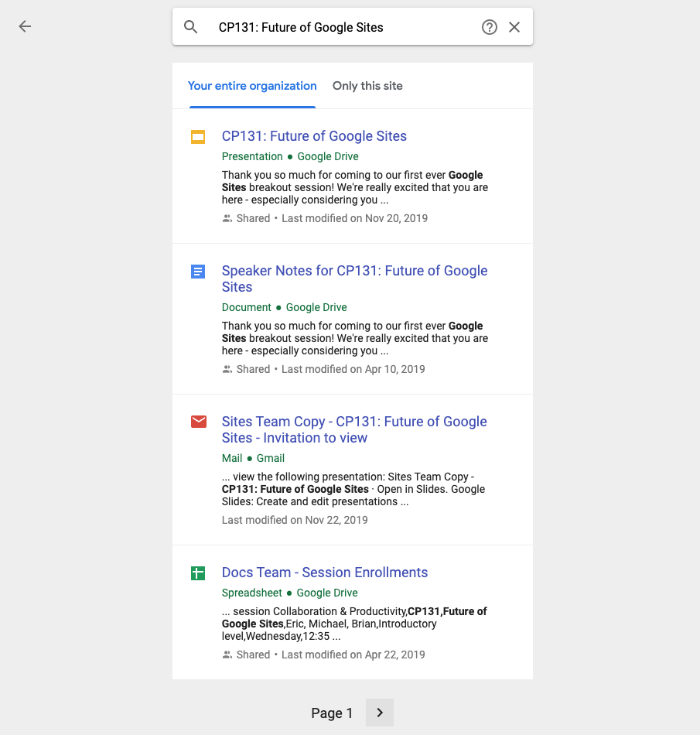Viewport: 700px width, 735px height.
Task: Click the magnifying glass search icon
Action: [191, 27]
